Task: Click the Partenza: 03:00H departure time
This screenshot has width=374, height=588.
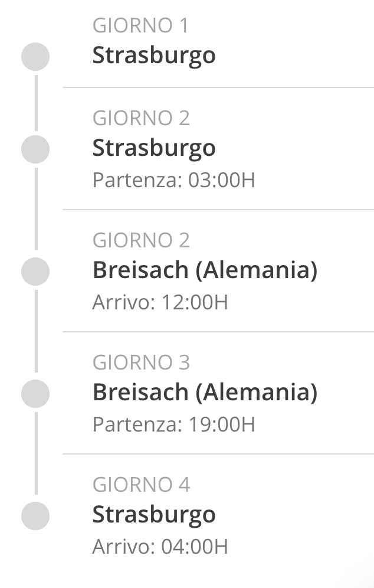Action: (x=174, y=180)
